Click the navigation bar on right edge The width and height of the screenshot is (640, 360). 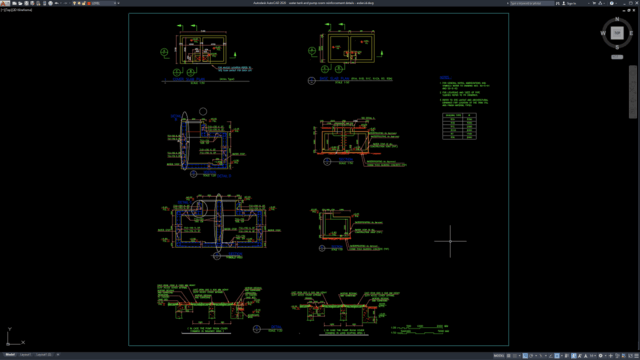(x=633, y=92)
